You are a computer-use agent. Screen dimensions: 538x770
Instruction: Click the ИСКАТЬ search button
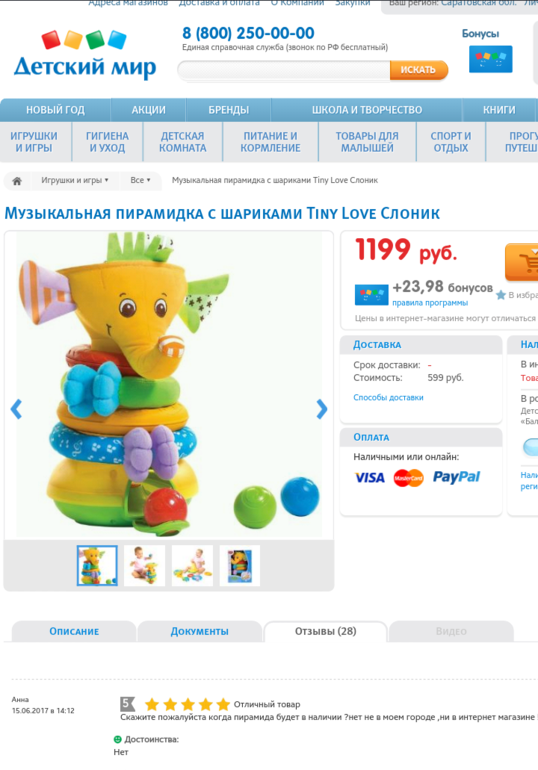tap(419, 70)
